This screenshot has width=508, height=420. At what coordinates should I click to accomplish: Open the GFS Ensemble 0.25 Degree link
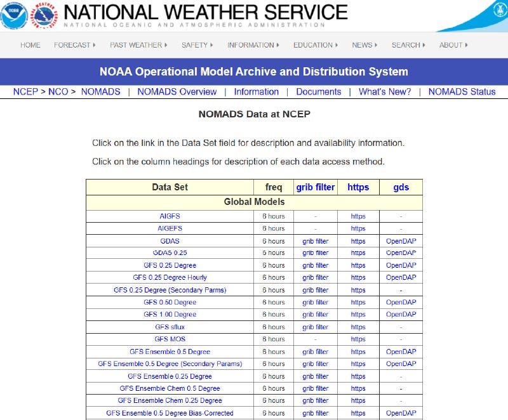pos(170,376)
